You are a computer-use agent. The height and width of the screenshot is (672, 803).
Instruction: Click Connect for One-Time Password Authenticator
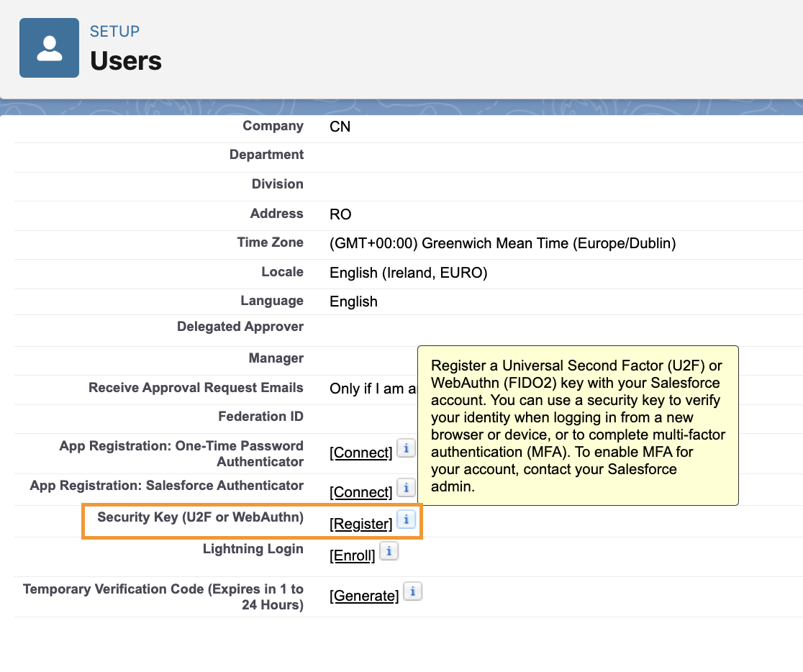[361, 453]
